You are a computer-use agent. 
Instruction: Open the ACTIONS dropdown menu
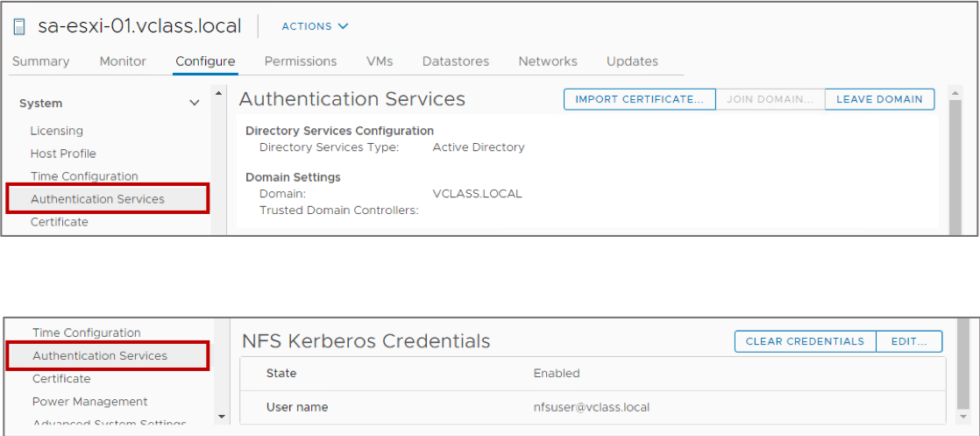(315, 26)
